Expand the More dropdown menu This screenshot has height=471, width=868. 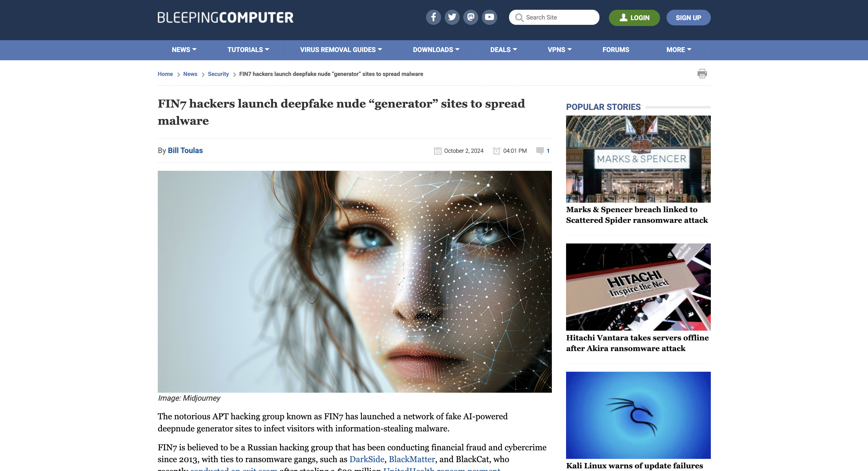[x=679, y=50]
